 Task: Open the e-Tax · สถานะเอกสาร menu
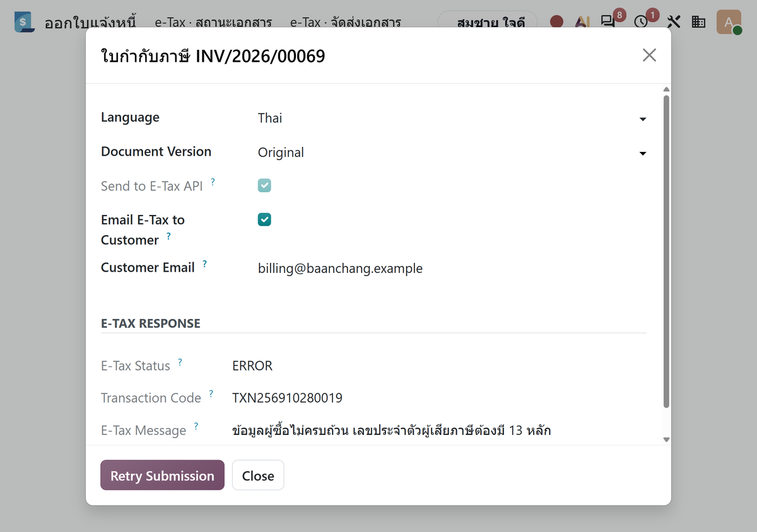tap(213, 23)
